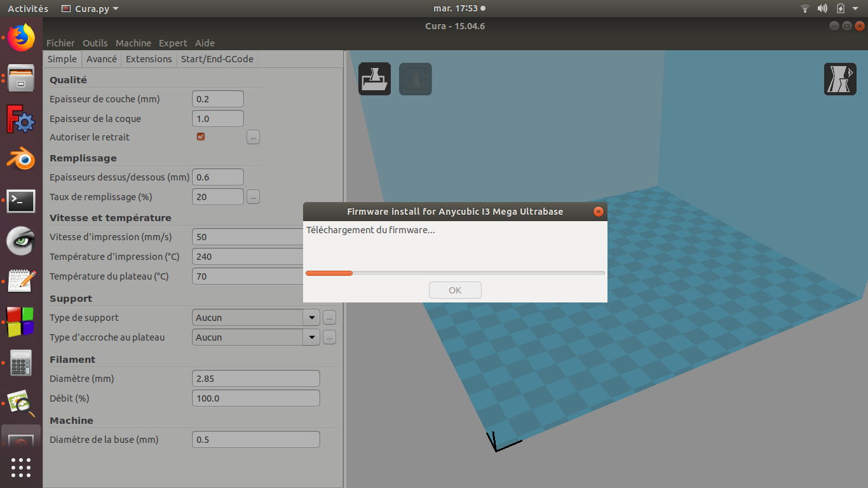Image resolution: width=868 pixels, height=488 pixels.
Task: Click the Epaisseur de couche field
Action: [218, 99]
